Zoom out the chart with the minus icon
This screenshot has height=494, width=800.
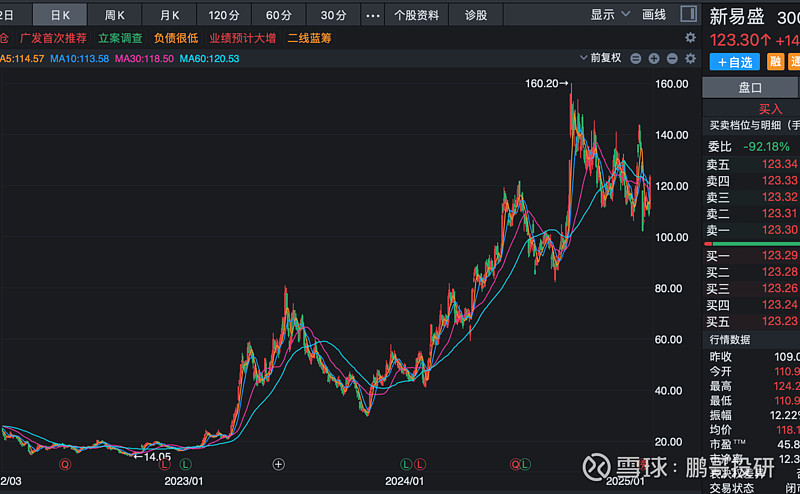point(672,58)
